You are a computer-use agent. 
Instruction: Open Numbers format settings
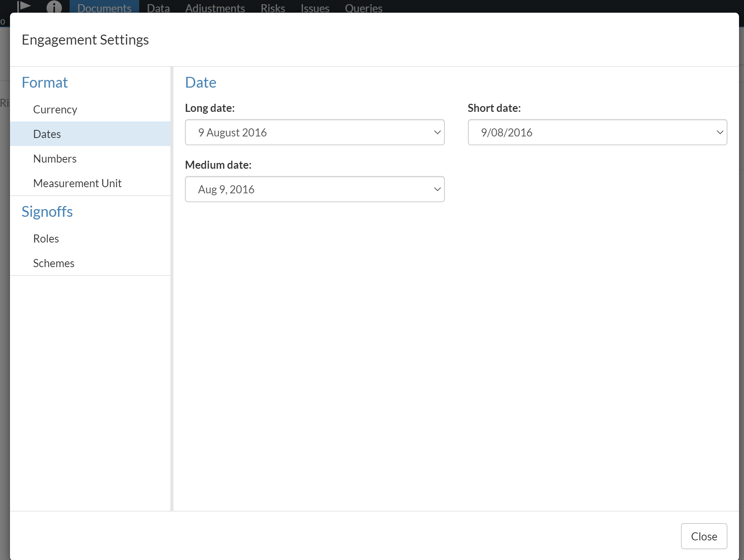pos(55,159)
